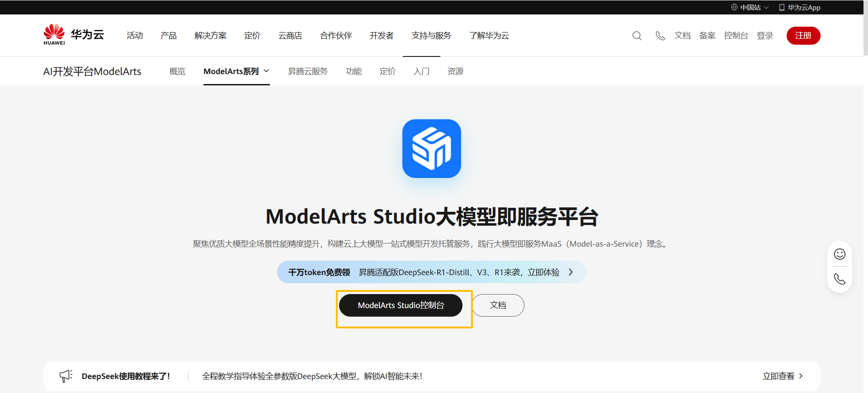This screenshot has height=393, width=868.
Task: Open the smiley feedback icon on right
Action: click(x=840, y=254)
